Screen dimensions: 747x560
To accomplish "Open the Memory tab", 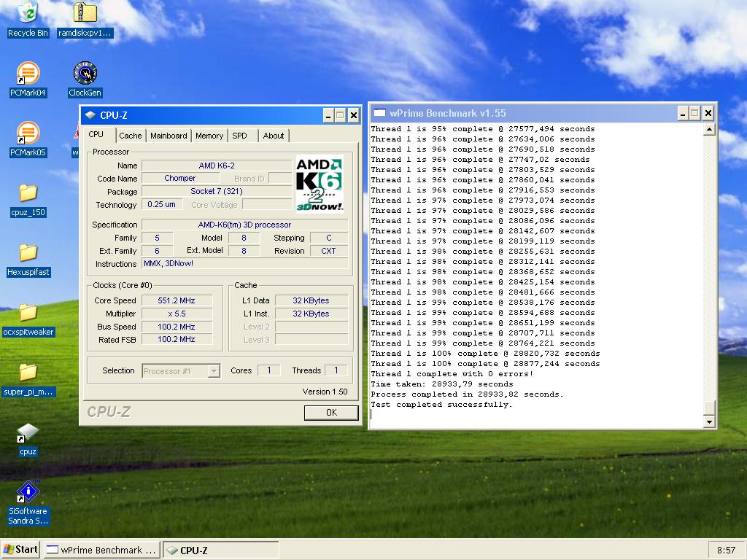I will click(x=209, y=136).
